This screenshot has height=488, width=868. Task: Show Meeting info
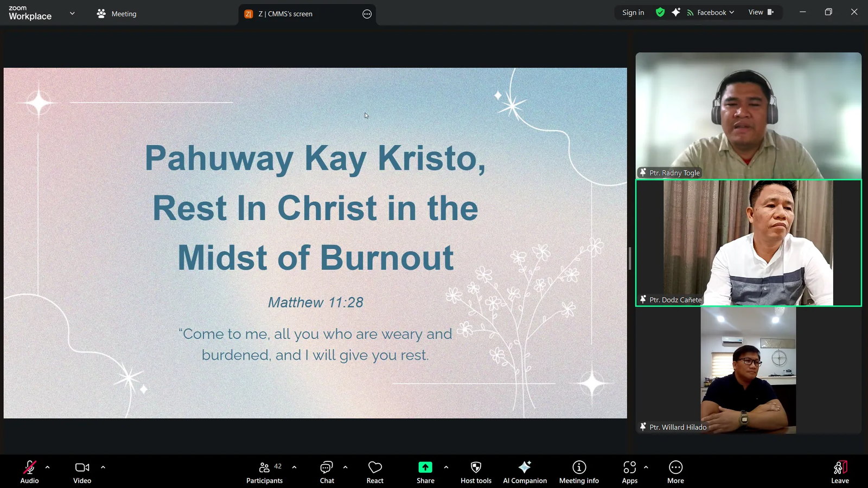coord(579,472)
